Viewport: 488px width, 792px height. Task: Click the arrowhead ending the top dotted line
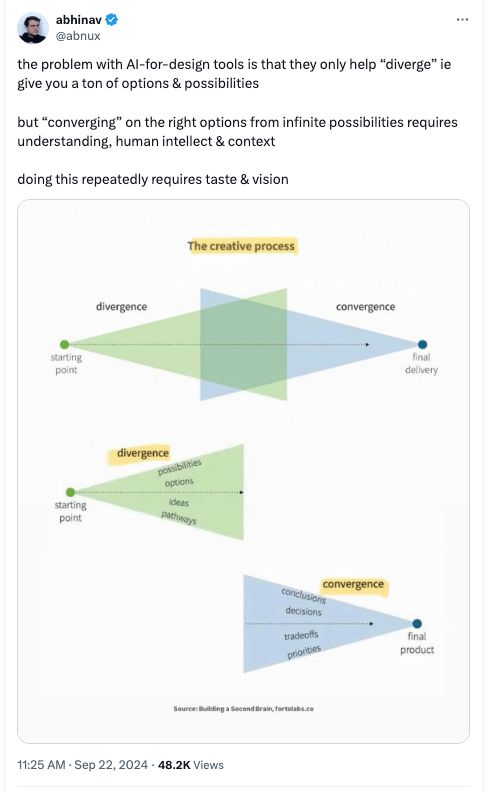368,344
